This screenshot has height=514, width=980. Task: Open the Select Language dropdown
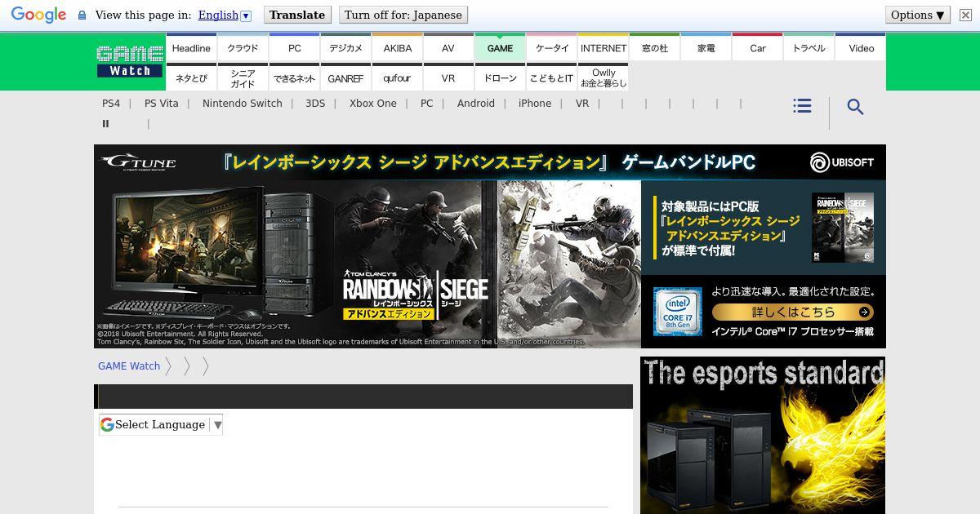(161, 424)
